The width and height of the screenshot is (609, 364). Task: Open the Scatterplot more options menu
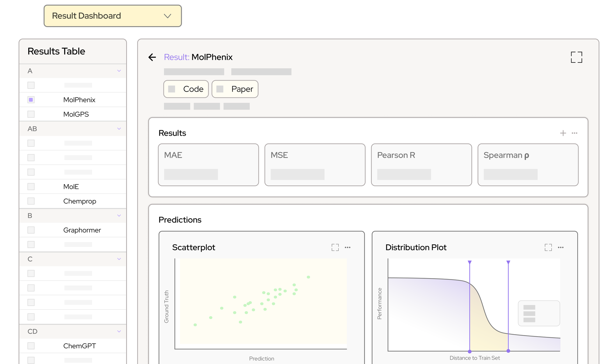pos(347,247)
